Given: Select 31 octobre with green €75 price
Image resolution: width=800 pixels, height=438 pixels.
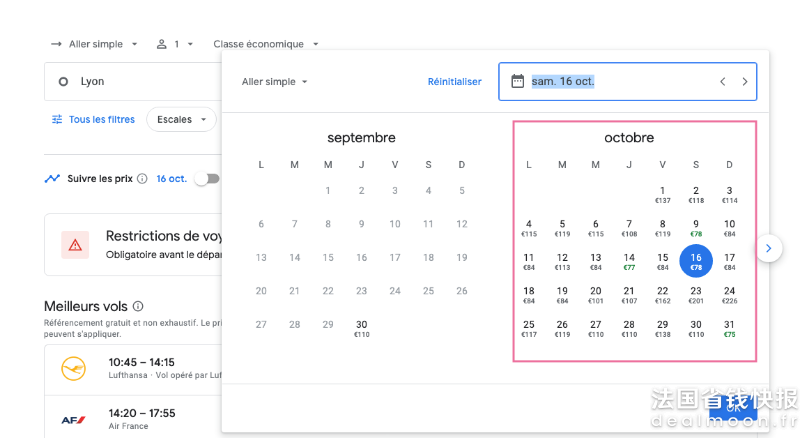Looking at the screenshot, I should point(730,328).
